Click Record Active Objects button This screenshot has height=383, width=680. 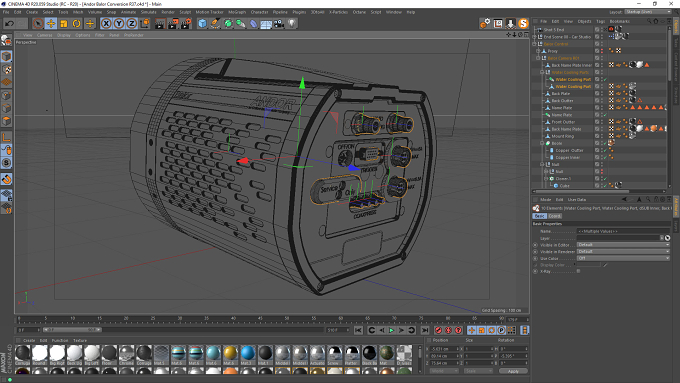(438, 331)
